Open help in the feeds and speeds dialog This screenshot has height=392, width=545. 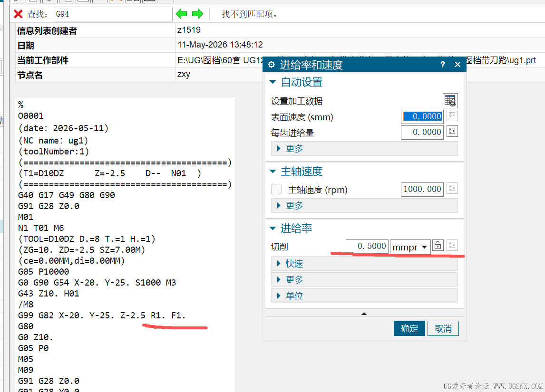click(442, 65)
